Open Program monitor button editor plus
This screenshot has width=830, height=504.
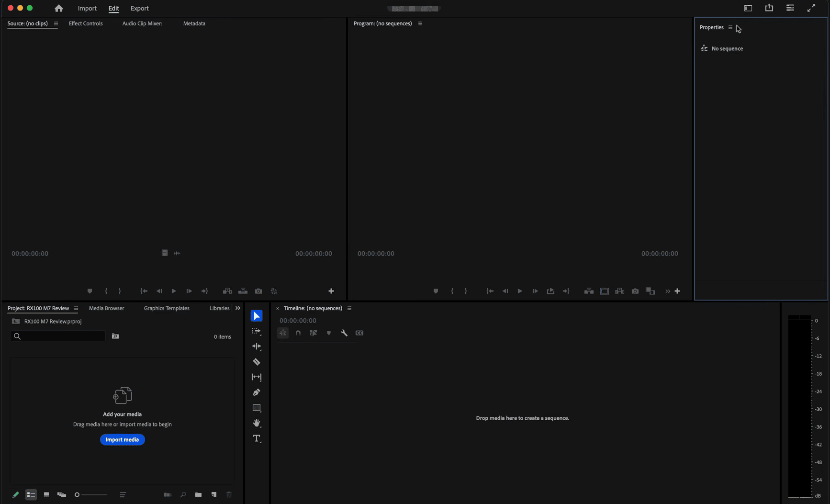[x=677, y=291]
